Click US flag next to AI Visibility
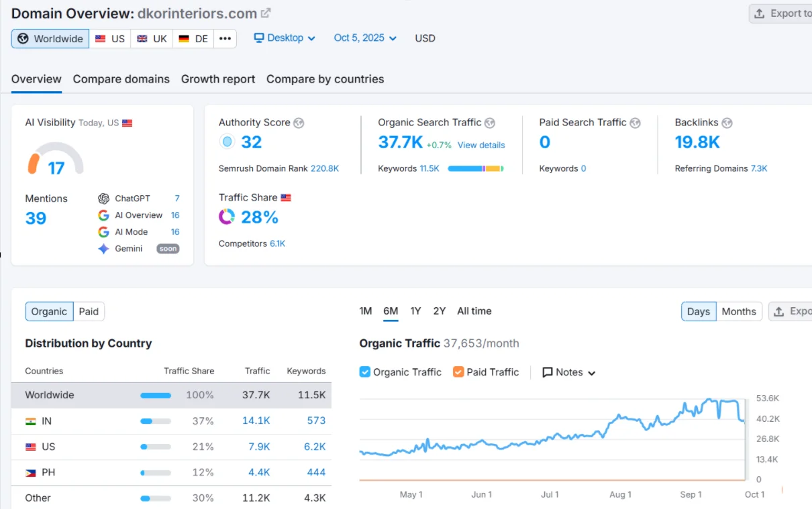The width and height of the screenshot is (812, 509). tap(127, 123)
